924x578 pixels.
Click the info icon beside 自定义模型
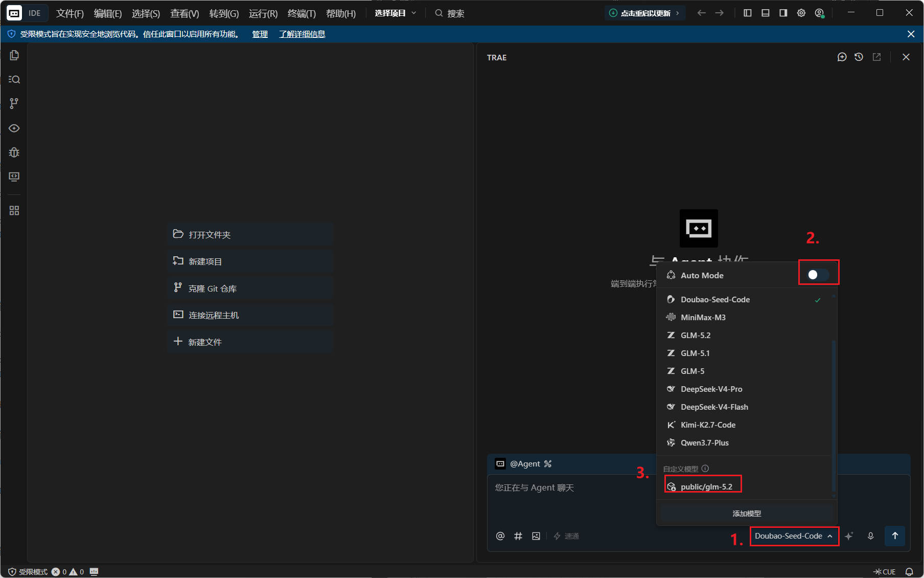coord(705,469)
